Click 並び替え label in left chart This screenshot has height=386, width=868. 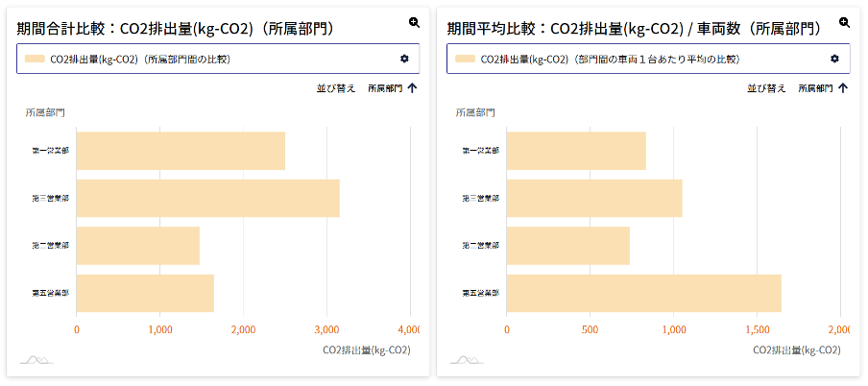335,88
